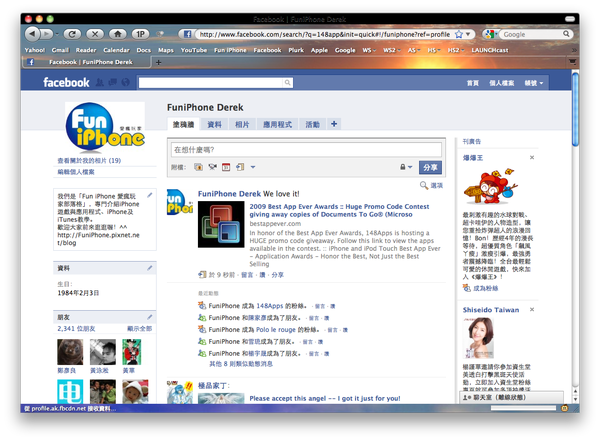Image resolution: width=600 pixels, height=441 pixels.
Task: Open the 2009 Best App Ever Awards link
Action: click(x=339, y=211)
